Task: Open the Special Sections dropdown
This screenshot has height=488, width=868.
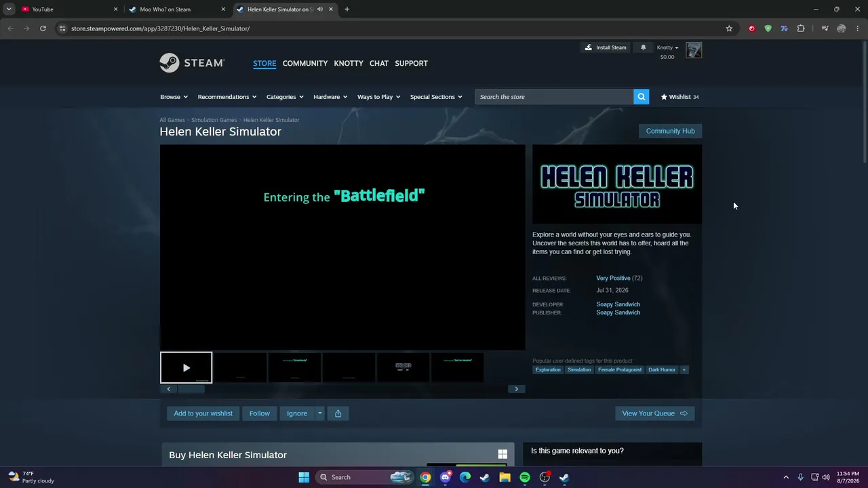Action: click(436, 97)
